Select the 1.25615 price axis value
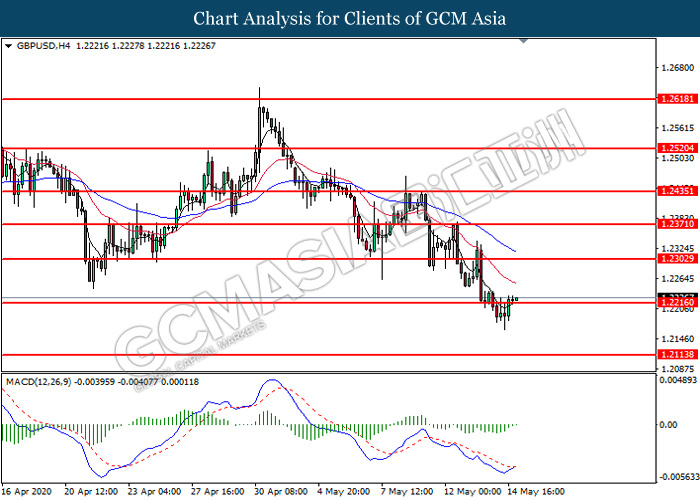Image resolution: width=700 pixels, height=500 pixels. [x=677, y=128]
